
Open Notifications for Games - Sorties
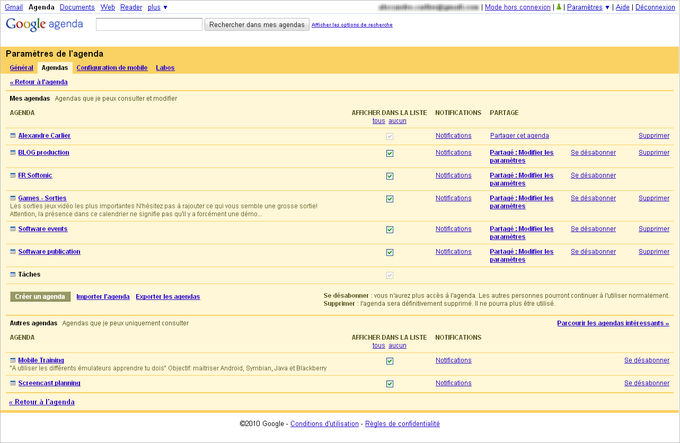coord(453,198)
